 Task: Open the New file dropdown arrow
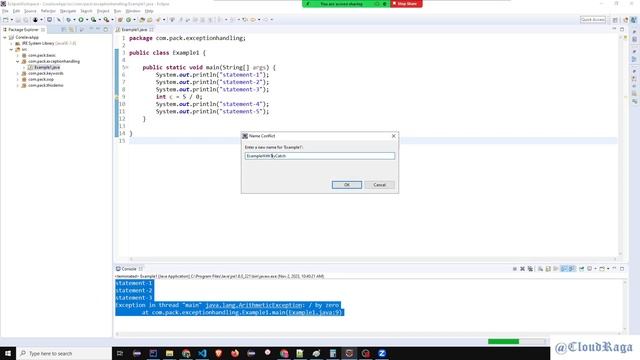point(11,20)
